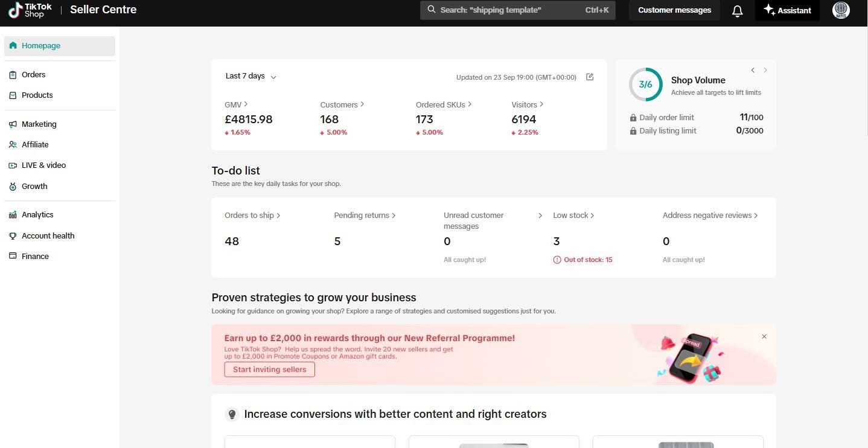
Task: Expand GMV metric details
Action: [x=236, y=104]
